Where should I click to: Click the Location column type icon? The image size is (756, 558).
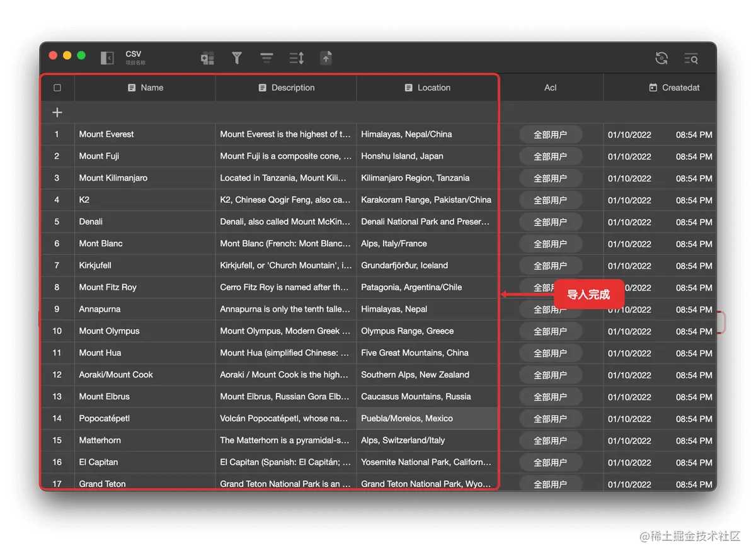click(x=409, y=88)
